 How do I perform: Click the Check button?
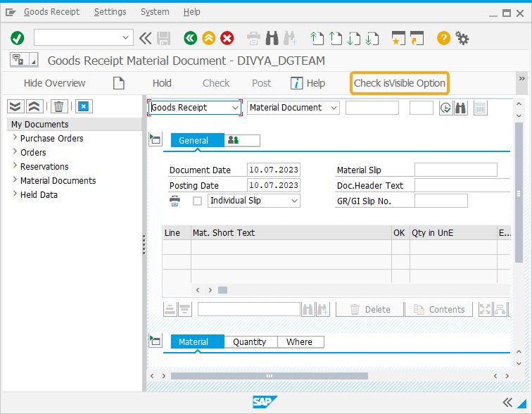tap(216, 83)
